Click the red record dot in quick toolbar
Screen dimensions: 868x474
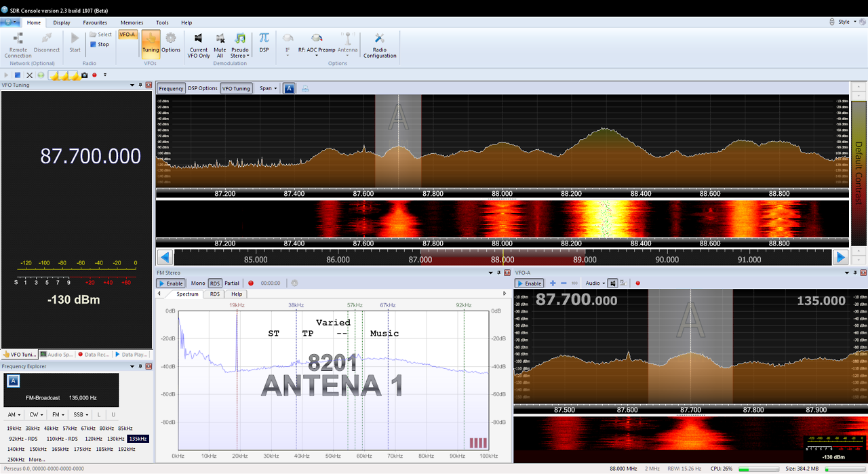pos(94,75)
